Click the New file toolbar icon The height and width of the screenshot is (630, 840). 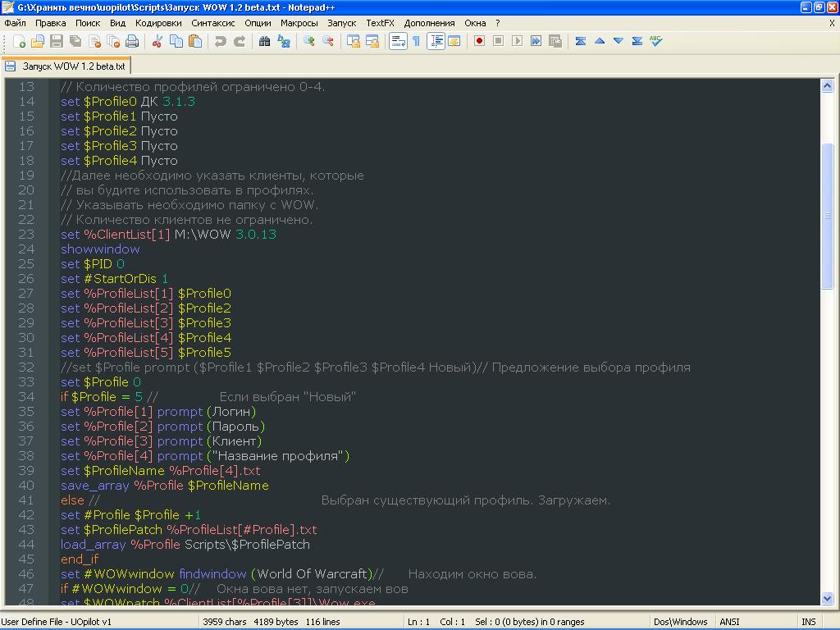19,41
